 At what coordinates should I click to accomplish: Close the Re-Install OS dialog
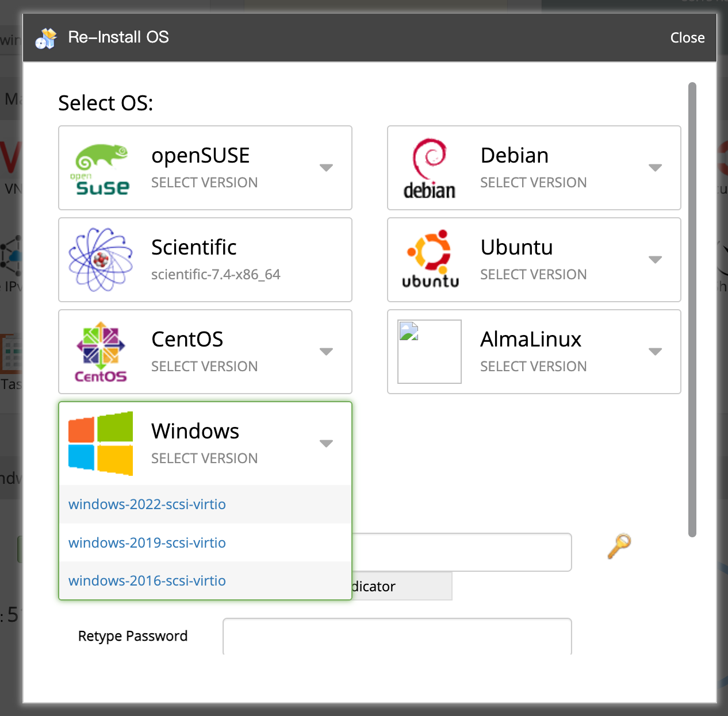[x=687, y=38]
